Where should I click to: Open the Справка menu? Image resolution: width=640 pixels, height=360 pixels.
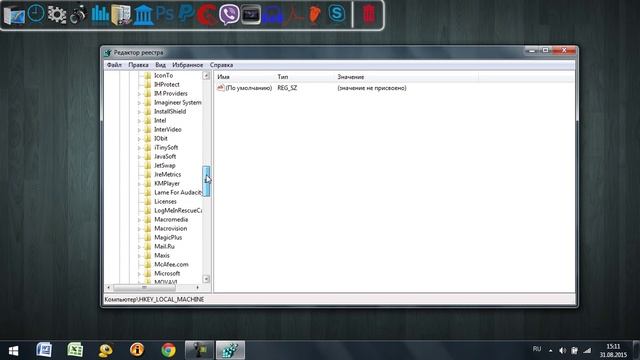coord(222,65)
